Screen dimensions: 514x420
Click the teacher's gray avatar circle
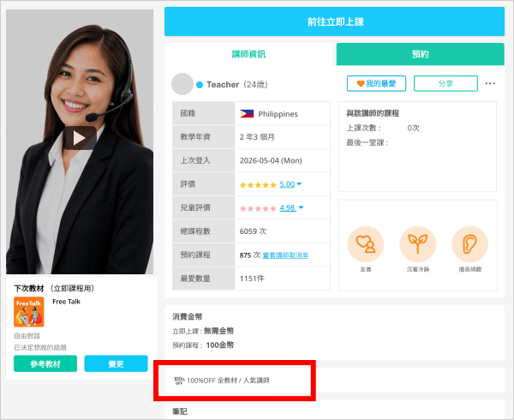182,84
